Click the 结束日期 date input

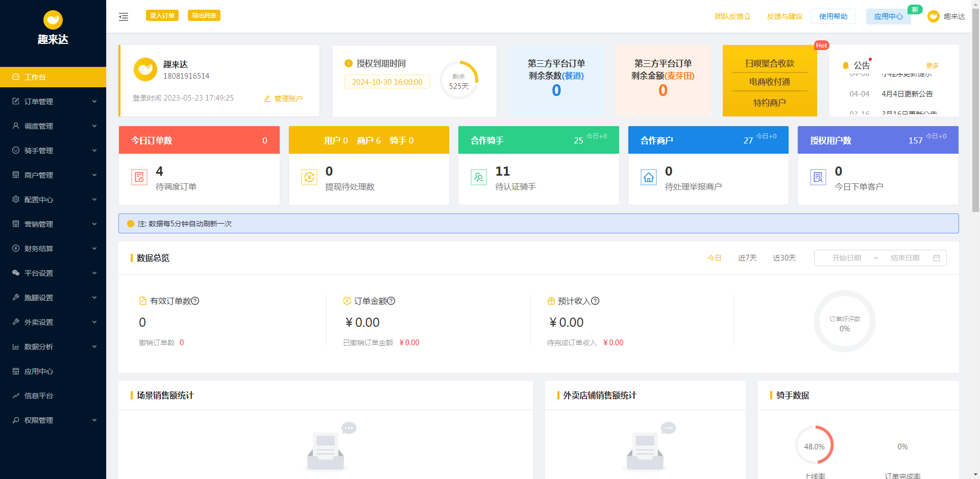905,258
